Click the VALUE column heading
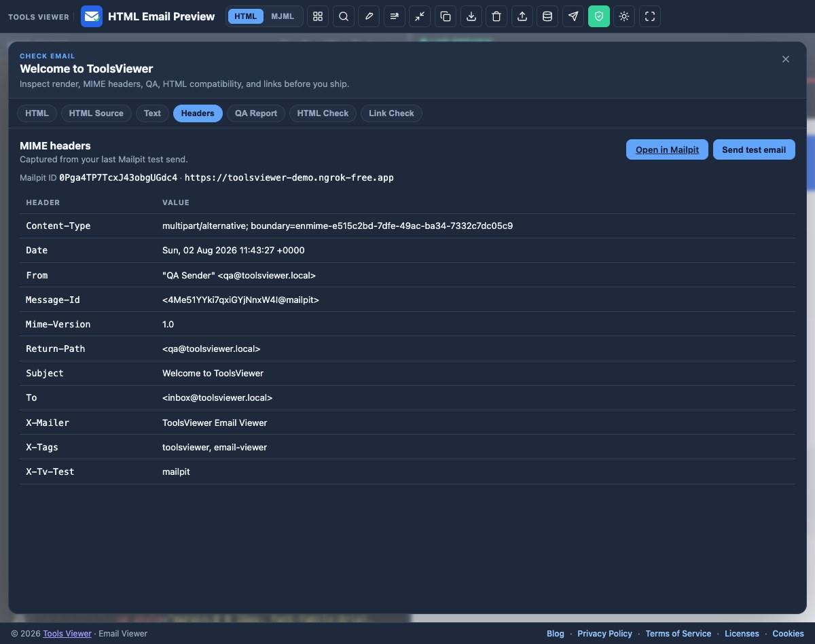The height and width of the screenshot is (644, 815). click(x=176, y=202)
